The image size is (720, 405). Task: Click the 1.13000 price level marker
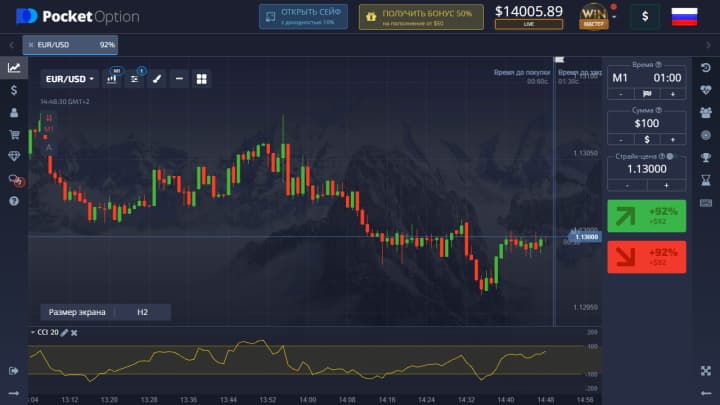coord(586,237)
